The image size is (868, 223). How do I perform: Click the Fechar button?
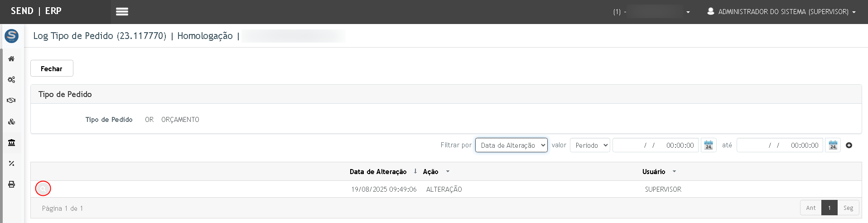click(x=52, y=68)
